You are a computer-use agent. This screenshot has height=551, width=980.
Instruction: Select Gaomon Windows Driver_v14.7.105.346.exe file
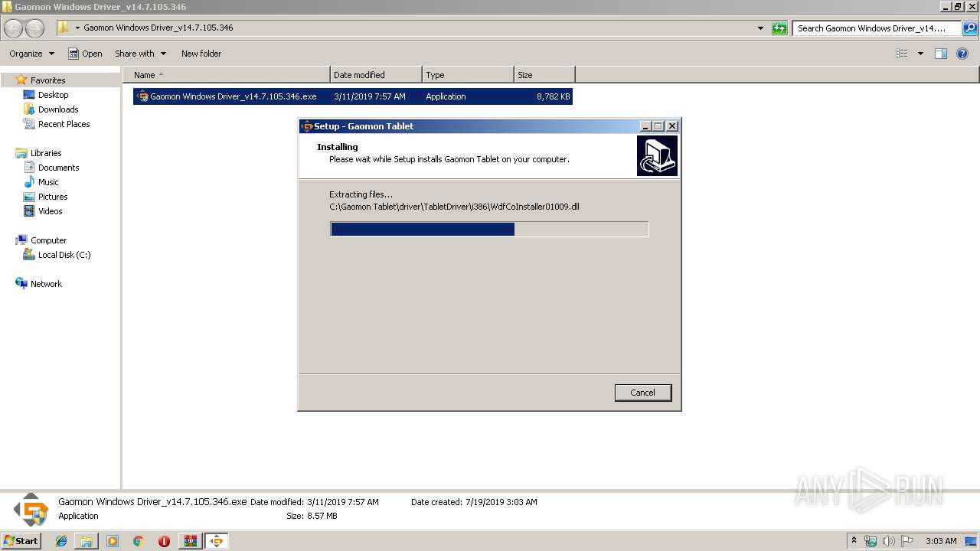(x=352, y=96)
